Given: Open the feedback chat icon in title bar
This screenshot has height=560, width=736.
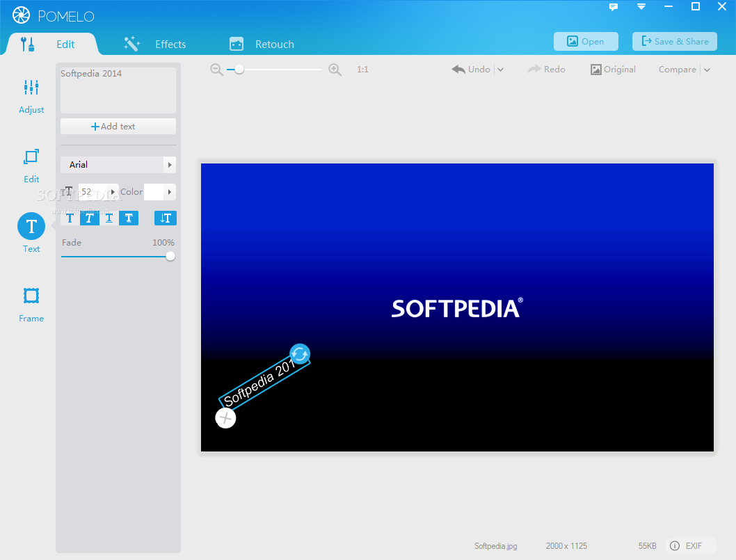Looking at the screenshot, I should pos(613,6).
